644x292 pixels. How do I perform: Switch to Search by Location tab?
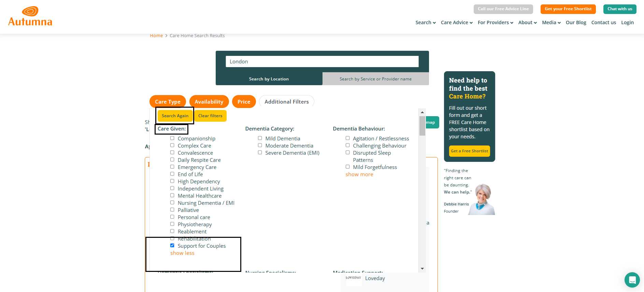[x=269, y=79]
